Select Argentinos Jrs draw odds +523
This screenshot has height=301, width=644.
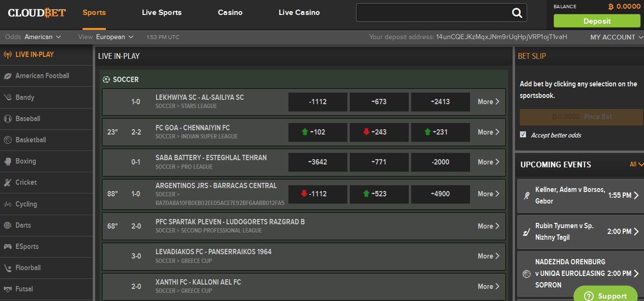point(379,194)
